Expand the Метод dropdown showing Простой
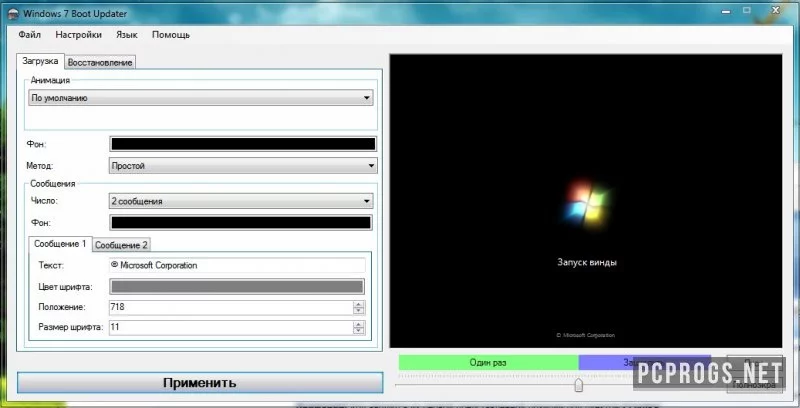 [x=243, y=166]
